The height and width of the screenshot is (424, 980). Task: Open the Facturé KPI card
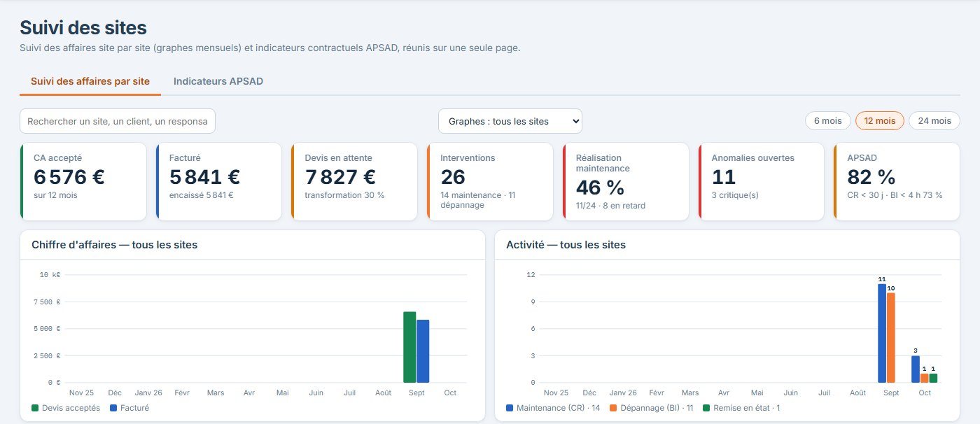pyautogui.click(x=218, y=181)
